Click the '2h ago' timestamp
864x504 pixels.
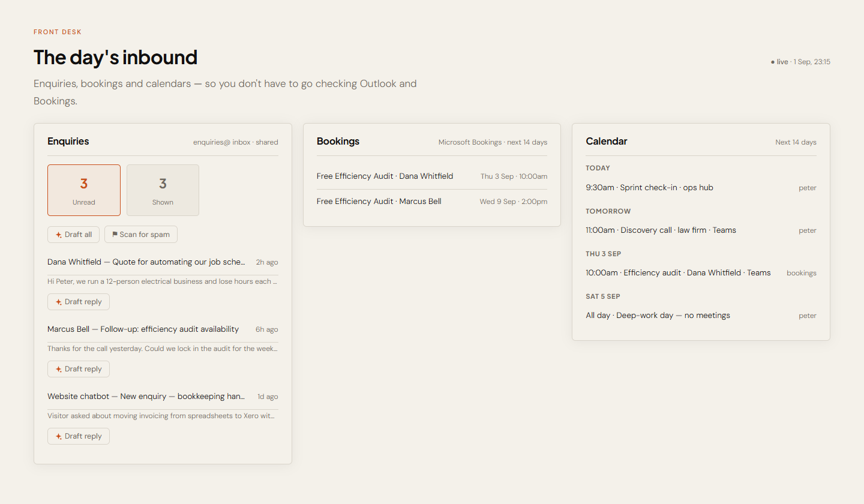(267, 262)
